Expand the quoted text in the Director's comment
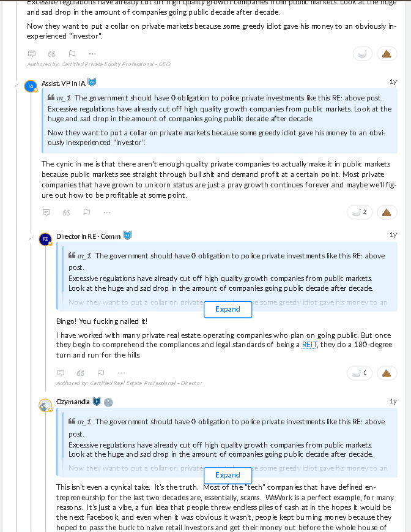411x532 pixels. coord(228,309)
